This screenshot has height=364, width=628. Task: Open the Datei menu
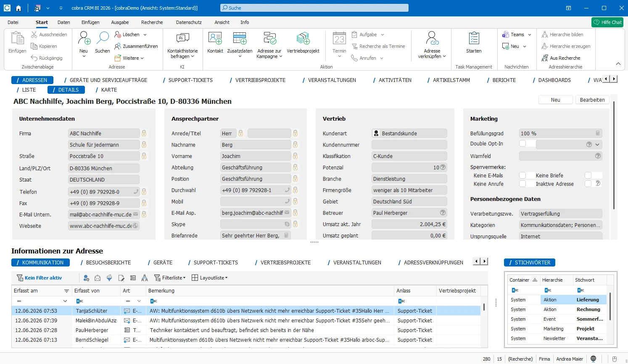(x=13, y=22)
